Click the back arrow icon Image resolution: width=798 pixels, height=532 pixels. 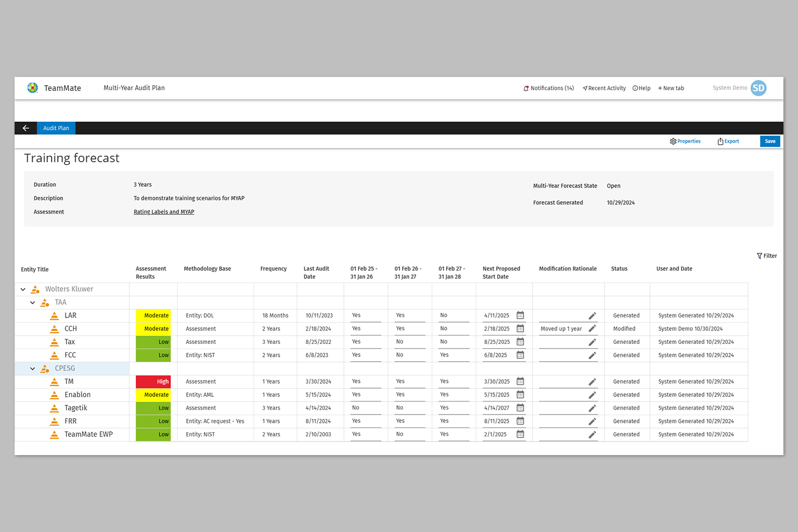click(25, 128)
